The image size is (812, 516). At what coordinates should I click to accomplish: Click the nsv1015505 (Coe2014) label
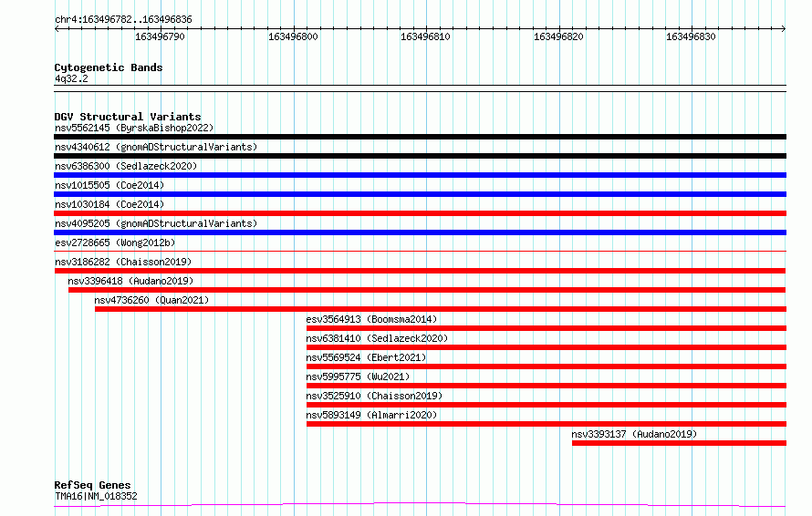(x=109, y=185)
